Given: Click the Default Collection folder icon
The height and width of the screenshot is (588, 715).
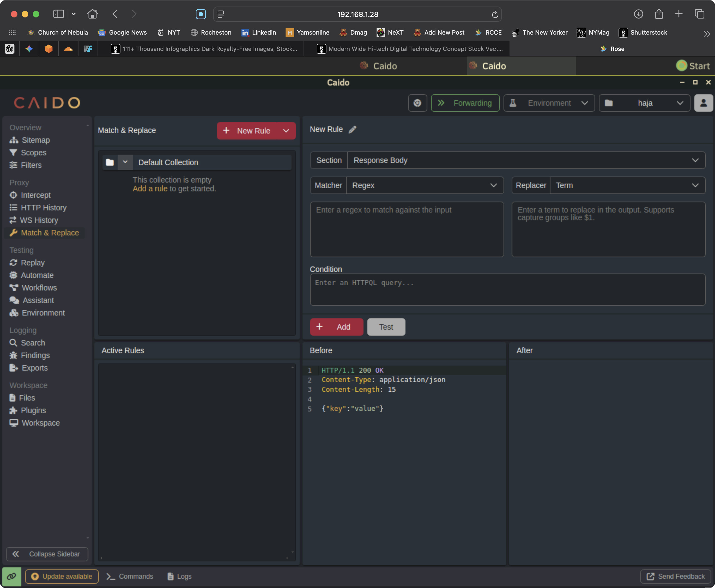Looking at the screenshot, I should point(110,162).
